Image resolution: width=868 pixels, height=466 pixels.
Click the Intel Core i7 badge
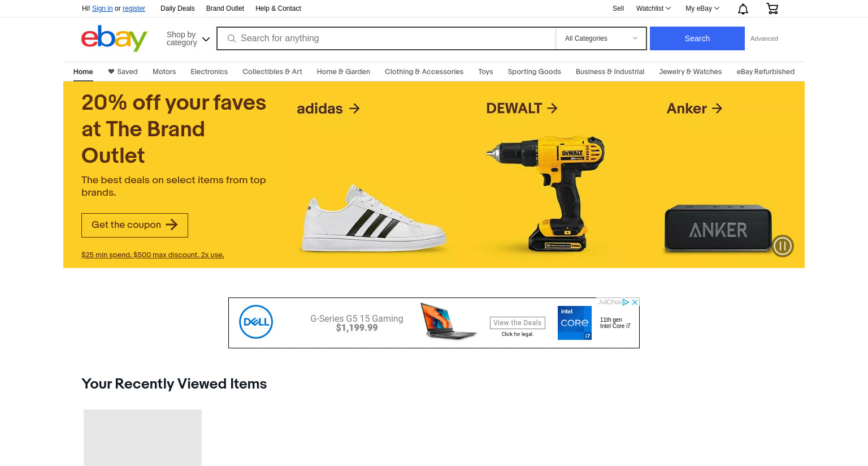pyautogui.click(x=575, y=323)
